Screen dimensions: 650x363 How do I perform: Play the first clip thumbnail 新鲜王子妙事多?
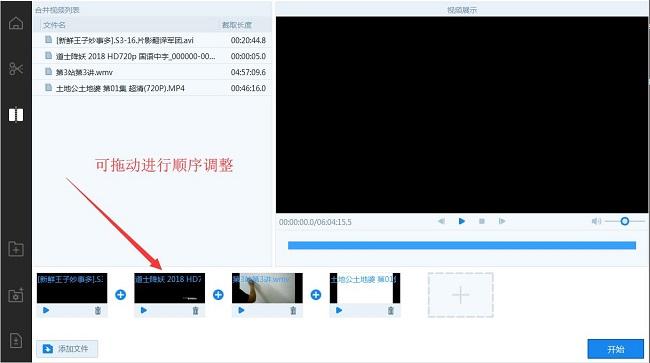click(46, 310)
